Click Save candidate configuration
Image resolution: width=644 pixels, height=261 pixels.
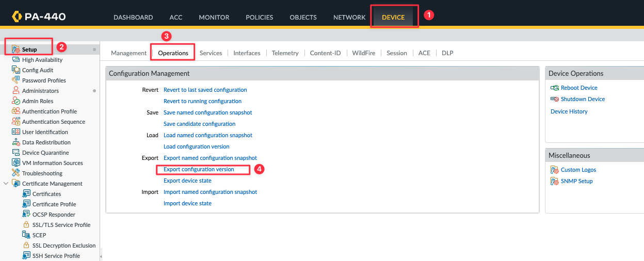200,124
